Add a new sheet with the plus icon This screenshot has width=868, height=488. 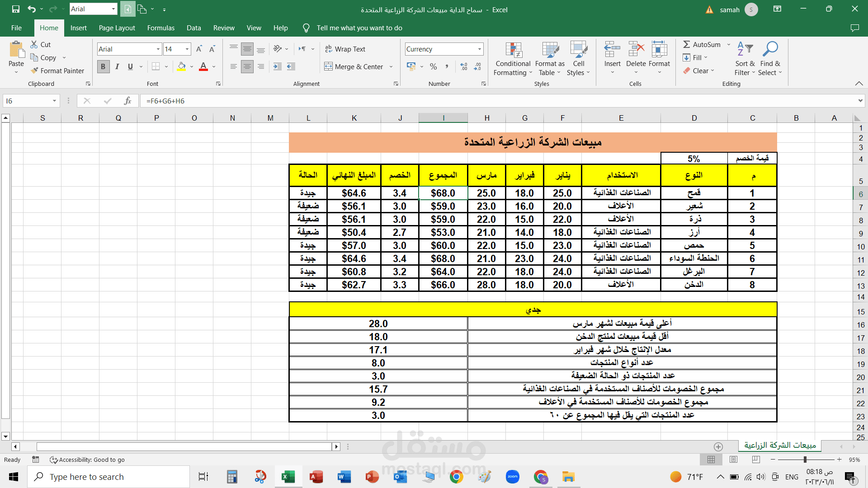(x=718, y=446)
